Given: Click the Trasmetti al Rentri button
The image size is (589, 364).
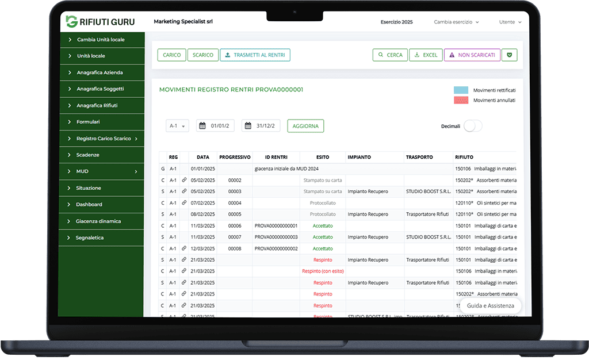Looking at the screenshot, I should [x=255, y=55].
